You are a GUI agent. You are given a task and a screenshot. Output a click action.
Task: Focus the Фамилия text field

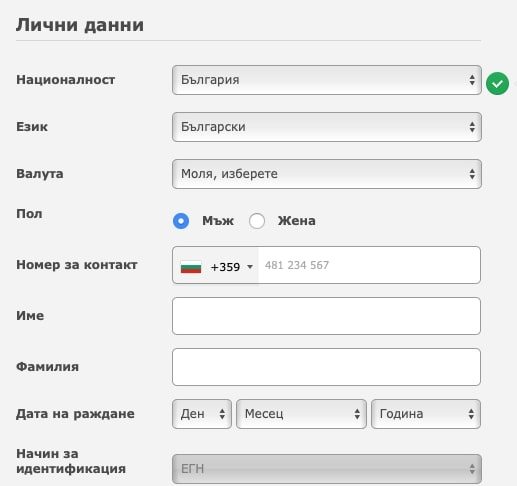[326, 367]
